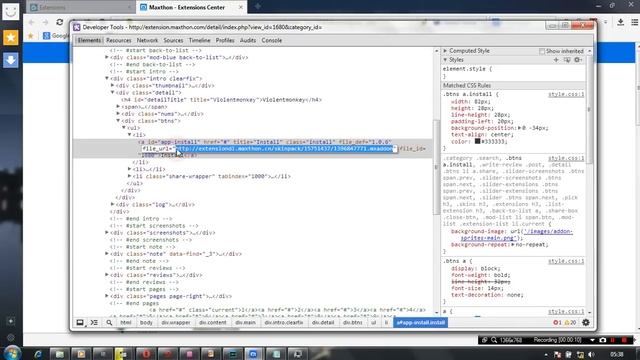Collapse div class intro clearfix node
Image resolution: width=640 pixels, height=360 pixels.
pos(107,78)
